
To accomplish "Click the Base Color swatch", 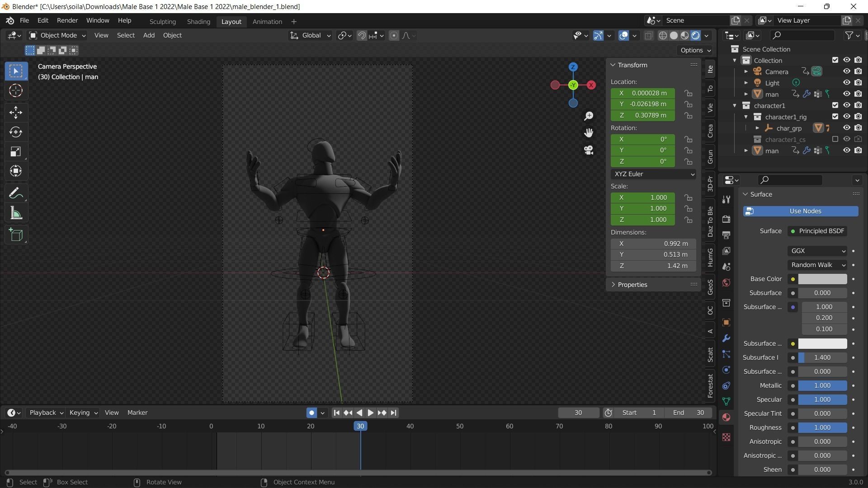I will tap(822, 279).
